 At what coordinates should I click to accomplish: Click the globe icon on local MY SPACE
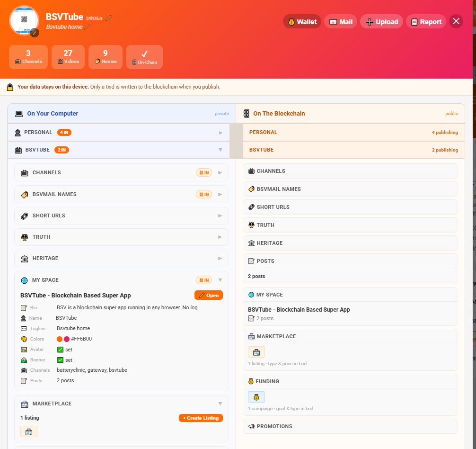coord(24,280)
